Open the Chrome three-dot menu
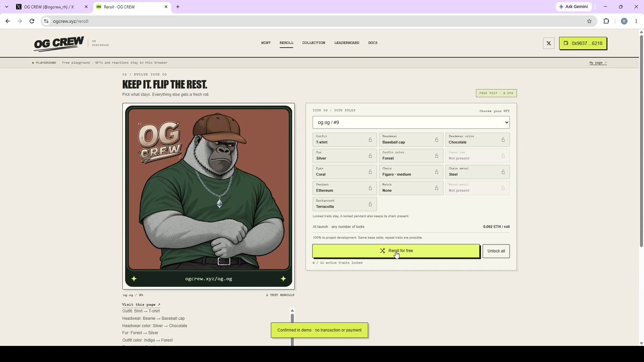644x362 pixels. (x=636, y=21)
